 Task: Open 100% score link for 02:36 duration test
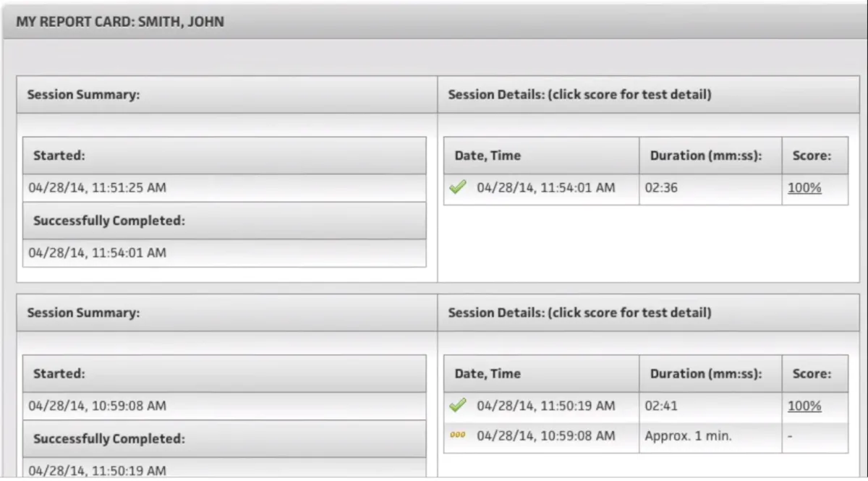(804, 188)
